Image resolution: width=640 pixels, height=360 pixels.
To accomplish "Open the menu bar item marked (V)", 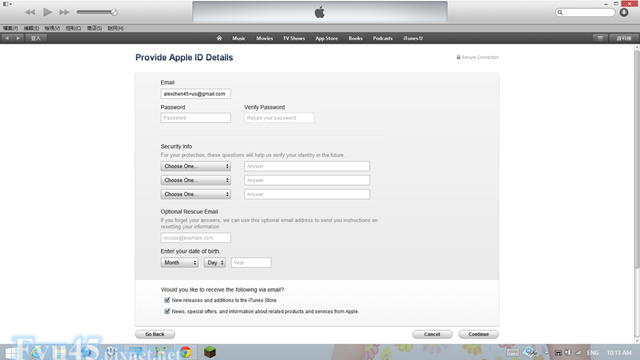I will click(52, 28).
